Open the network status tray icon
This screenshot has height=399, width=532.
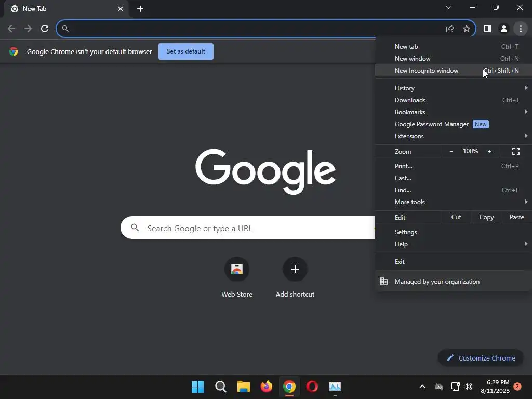tap(455, 387)
